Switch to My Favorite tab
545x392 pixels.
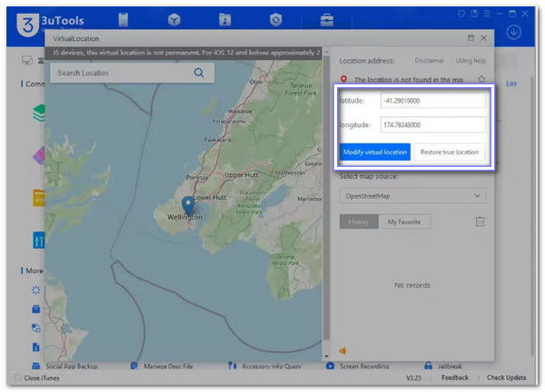click(x=404, y=221)
